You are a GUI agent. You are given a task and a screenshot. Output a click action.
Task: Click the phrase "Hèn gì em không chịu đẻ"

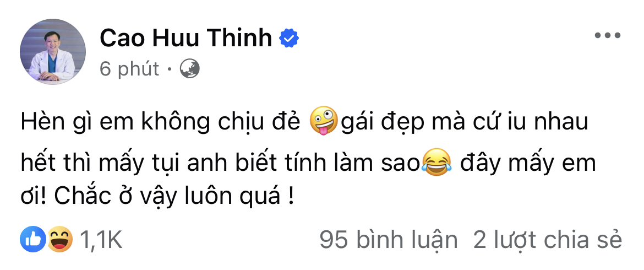[x=163, y=122]
